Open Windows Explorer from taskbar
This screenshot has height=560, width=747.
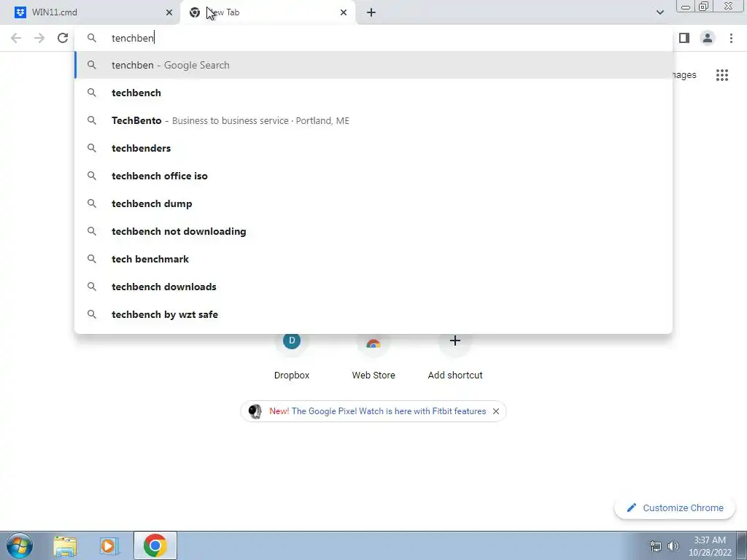coord(65,545)
